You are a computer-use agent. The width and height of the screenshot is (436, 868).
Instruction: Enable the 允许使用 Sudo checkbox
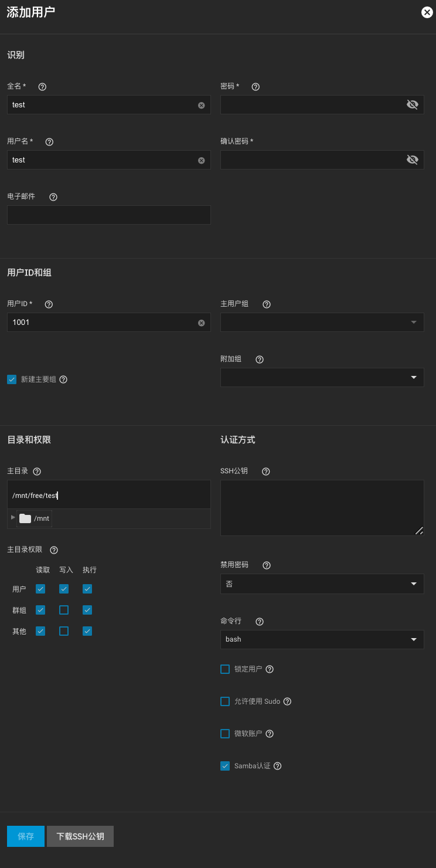pyautogui.click(x=225, y=701)
